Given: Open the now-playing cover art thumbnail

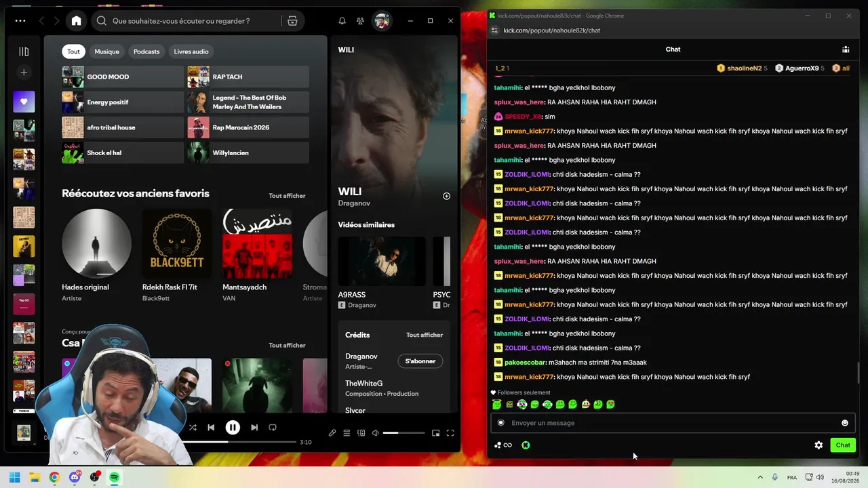Looking at the screenshot, I should pos(24,432).
